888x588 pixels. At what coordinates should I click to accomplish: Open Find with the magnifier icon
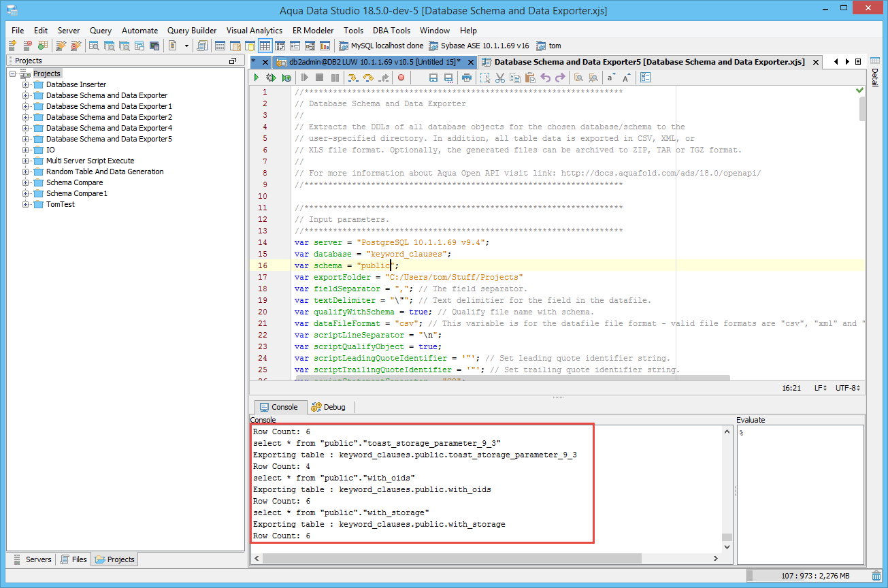tap(578, 78)
